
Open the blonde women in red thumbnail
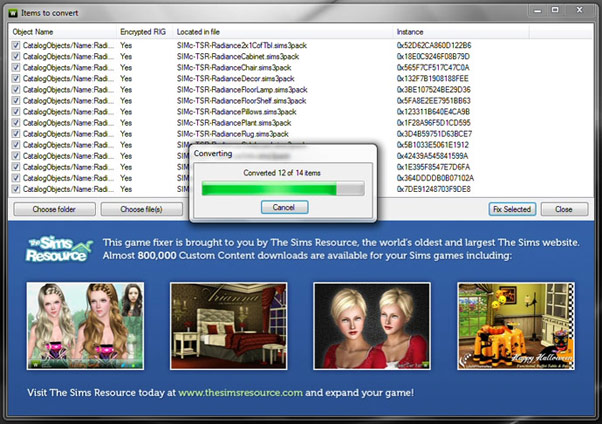[x=372, y=327]
